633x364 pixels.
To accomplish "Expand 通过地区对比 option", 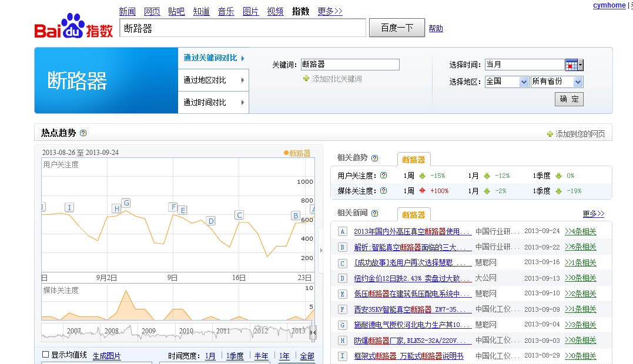I will 213,80.
